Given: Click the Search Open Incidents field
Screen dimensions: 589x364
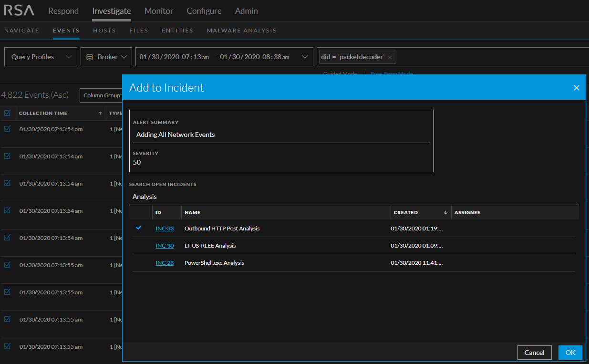Looking at the screenshot, I should point(353,197).
